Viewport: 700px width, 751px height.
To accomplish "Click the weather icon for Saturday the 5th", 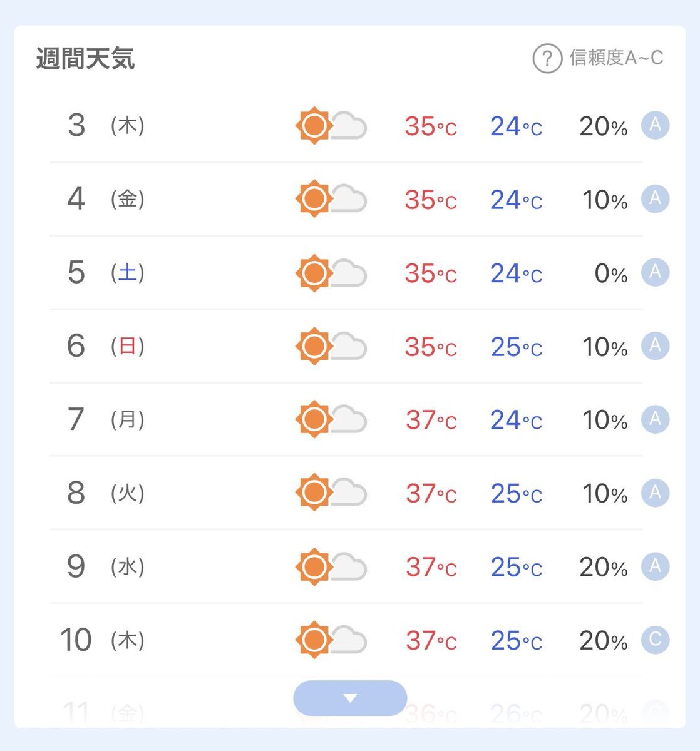I will point(331,273).
